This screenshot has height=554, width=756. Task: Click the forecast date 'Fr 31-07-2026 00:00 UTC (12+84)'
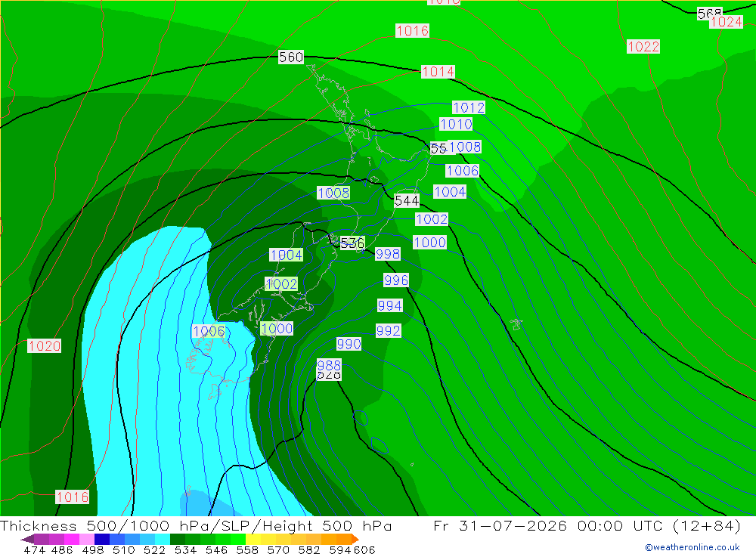tap(587, 525)
